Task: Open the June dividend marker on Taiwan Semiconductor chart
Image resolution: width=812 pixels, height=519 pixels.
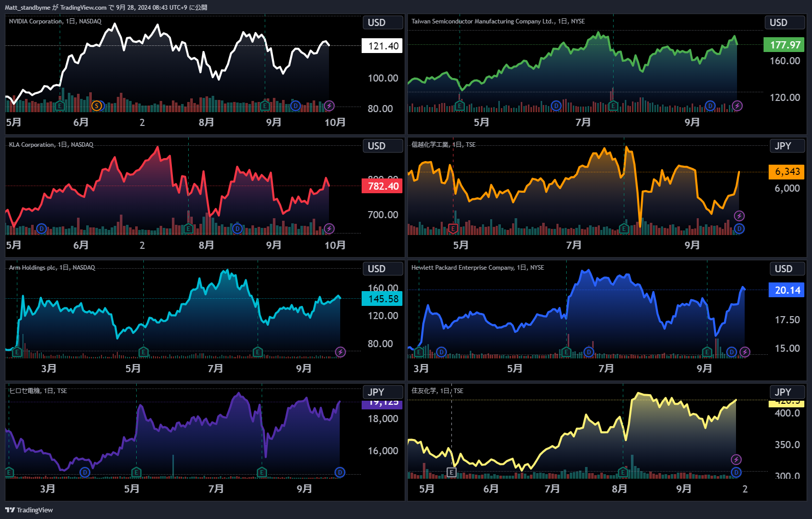Action: pyautogui.click(x=556, y=106)
